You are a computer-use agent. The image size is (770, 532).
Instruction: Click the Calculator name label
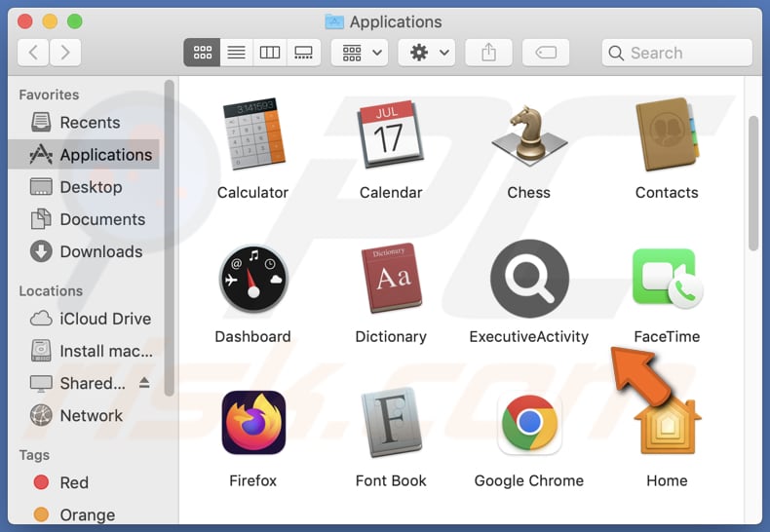[252, 192]
